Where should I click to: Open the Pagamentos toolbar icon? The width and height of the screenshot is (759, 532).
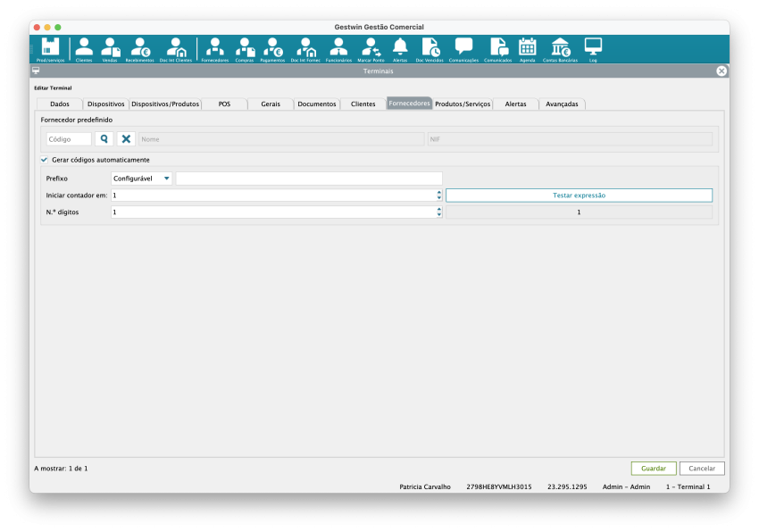tap(272, 49)
